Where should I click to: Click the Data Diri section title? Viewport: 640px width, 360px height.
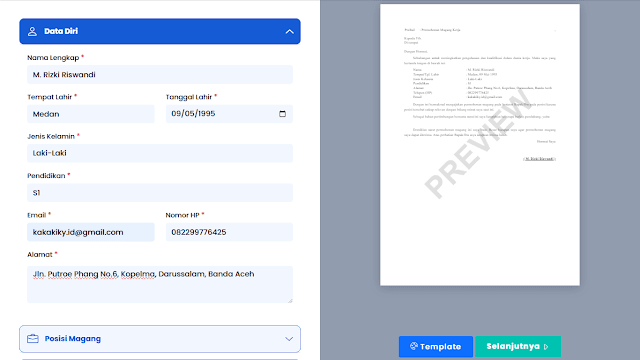click(61, 31)
